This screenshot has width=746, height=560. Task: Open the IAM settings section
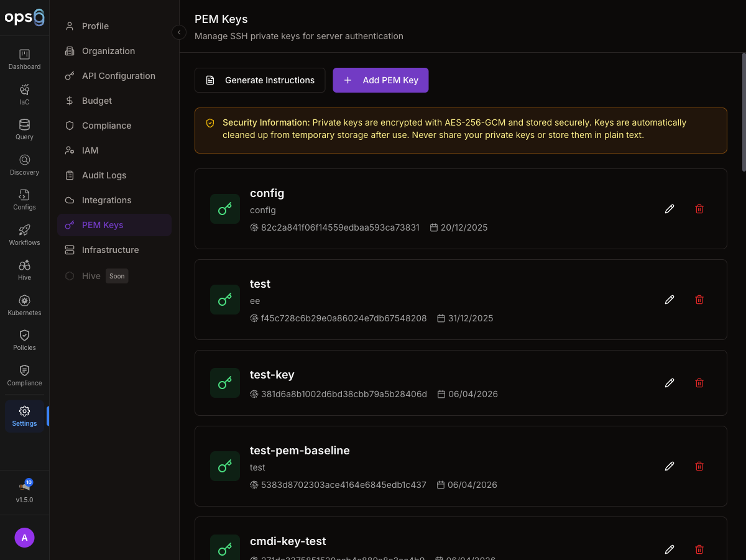click(91, 150)
